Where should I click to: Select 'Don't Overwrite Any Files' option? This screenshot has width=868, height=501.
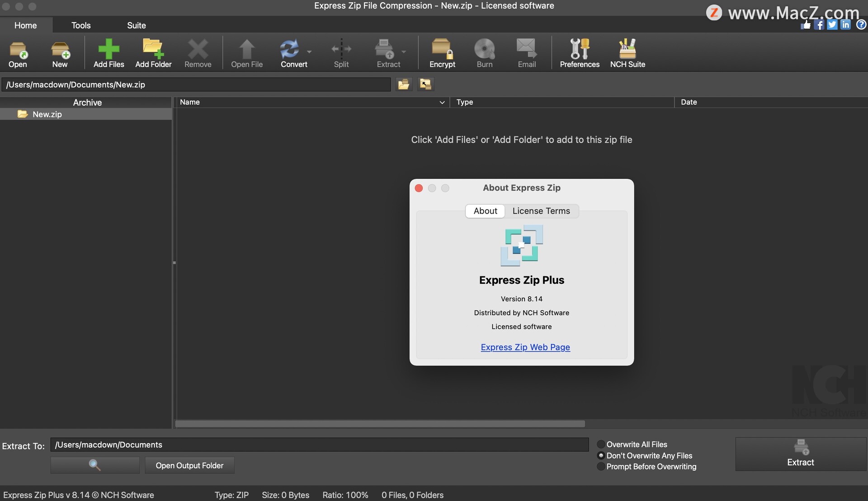[x=601, y=455]
